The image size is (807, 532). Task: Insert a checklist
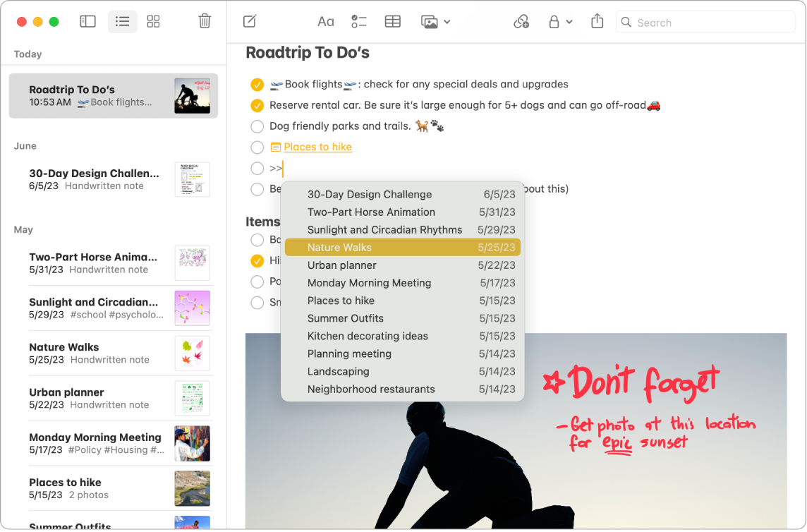tap(359, 21)
